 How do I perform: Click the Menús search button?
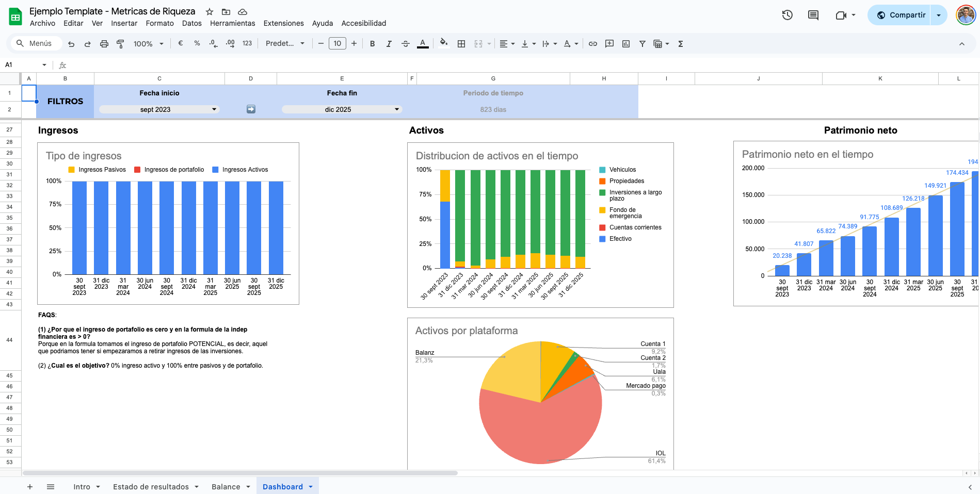(x=34, y=43)
